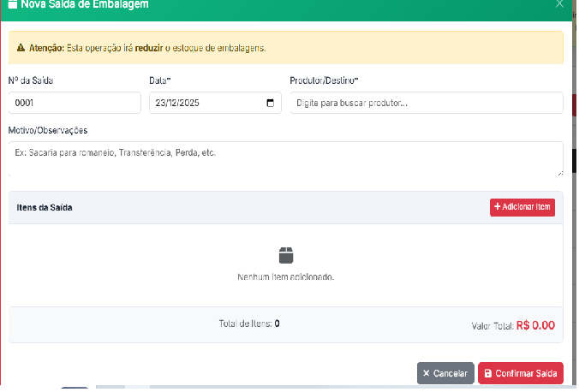The width and height of the screenshot is (579, 392).
Task: Click the Nº da Saída input field
Action: tap(75, 104)
